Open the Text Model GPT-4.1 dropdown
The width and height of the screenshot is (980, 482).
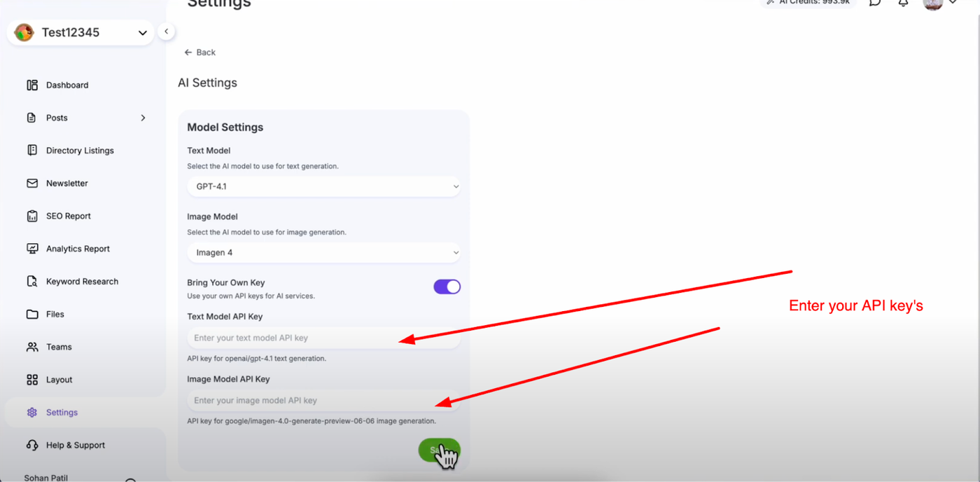[x=323, y=186]
